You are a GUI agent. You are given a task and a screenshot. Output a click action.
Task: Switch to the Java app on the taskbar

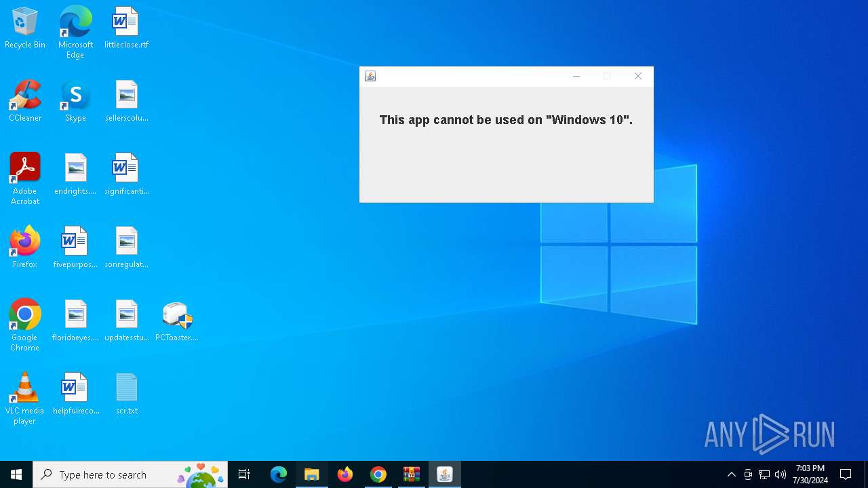[x=445, y=474]
